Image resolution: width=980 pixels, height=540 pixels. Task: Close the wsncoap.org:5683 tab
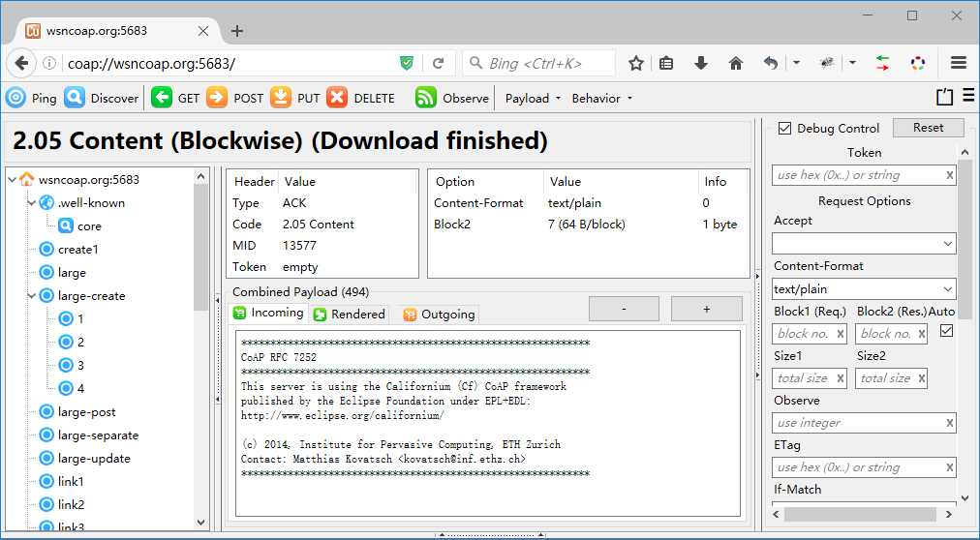(x=203, y=31)
